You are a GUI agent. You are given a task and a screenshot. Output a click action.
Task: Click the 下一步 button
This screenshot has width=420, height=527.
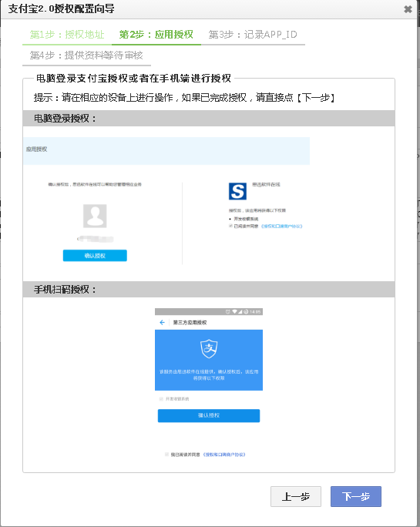pos(356,496)
